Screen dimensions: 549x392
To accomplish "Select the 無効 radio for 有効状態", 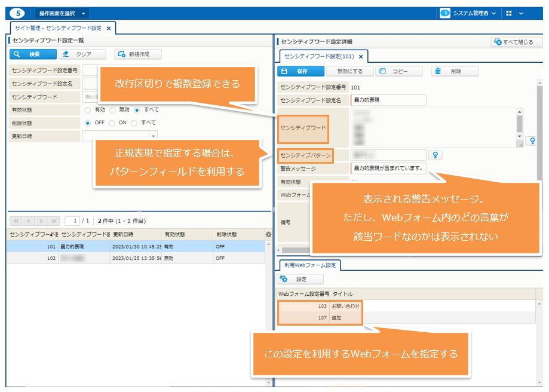I will pyautogui.click(x=113, y=110).
